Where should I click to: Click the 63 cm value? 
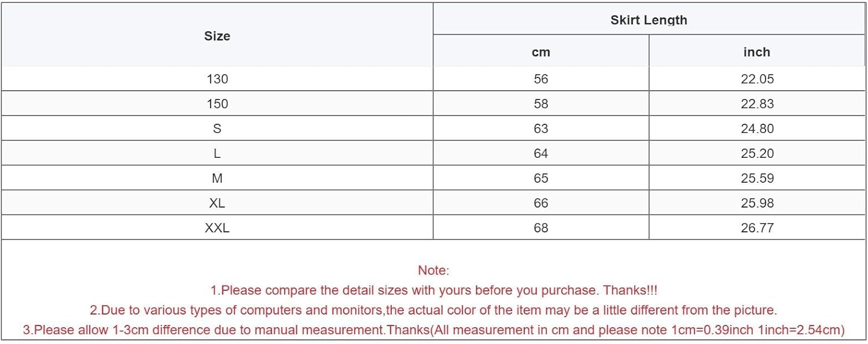point(540,129)
